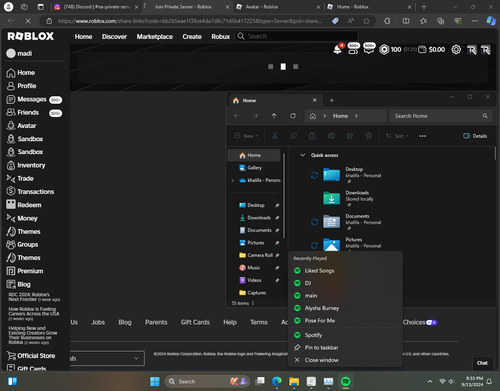Open the Copilot icon in browser toolbar
Viewport: 500px width, 391px height.
[x=491, y=21]
